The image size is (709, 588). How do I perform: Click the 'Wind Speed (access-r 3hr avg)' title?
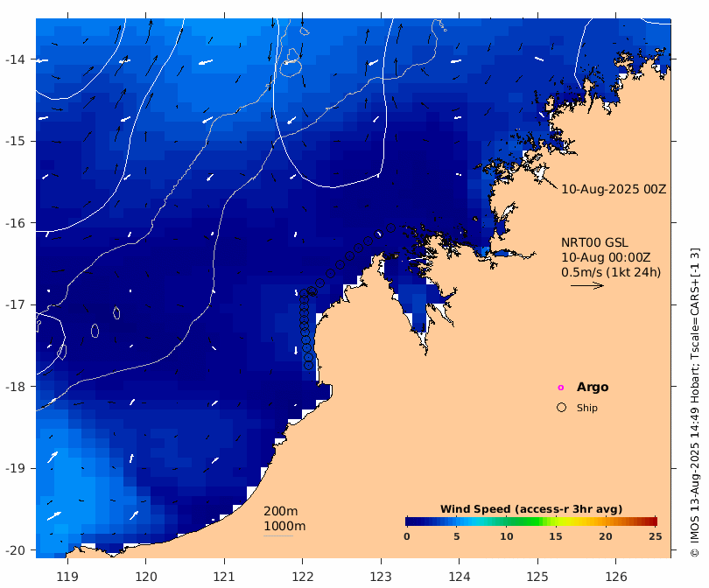click(x=531, y=509)
